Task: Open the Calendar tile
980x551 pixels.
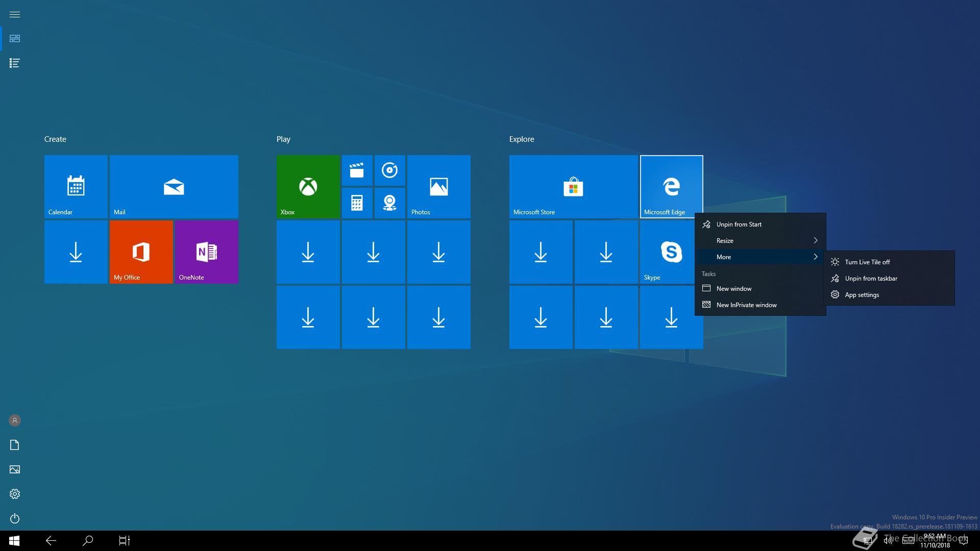Action: point(76,187)
